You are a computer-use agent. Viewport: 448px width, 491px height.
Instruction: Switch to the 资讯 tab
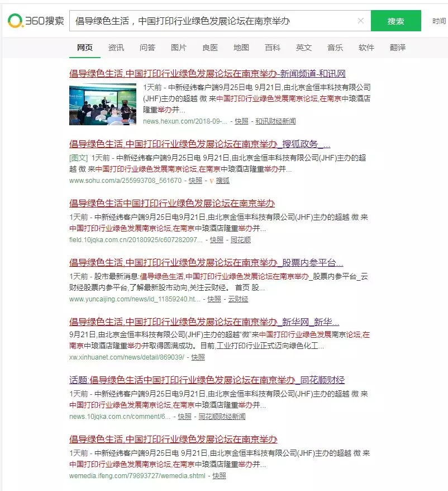pyautogui.click(x=116, y=48)
